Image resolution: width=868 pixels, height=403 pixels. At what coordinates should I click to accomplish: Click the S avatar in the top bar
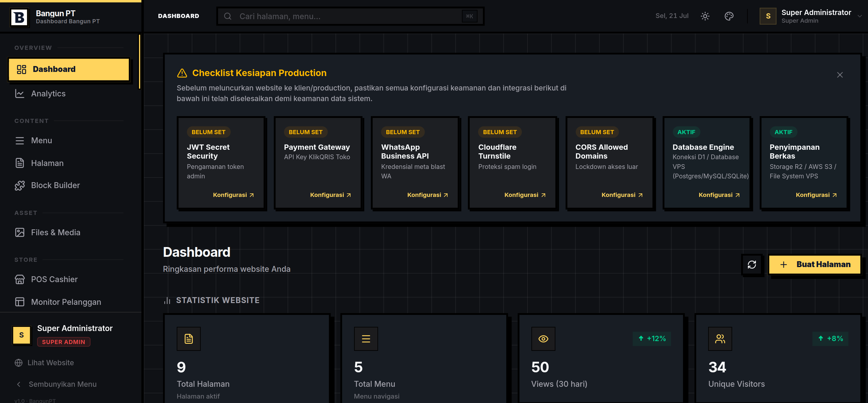[768, 16]
